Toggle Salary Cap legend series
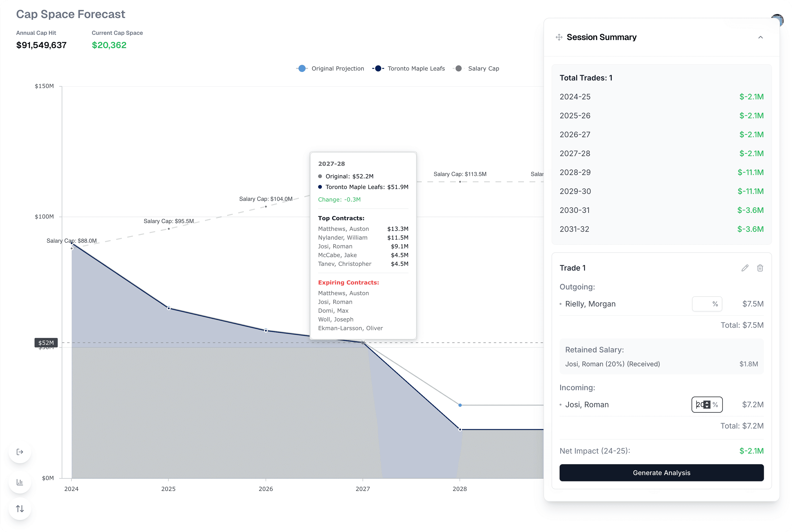This screenshot has height=532, width=792. (476, 68)
